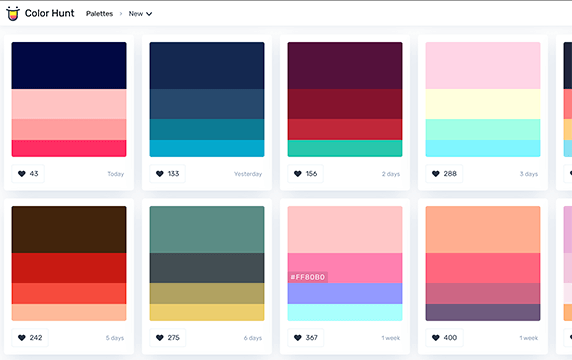Click the Color Hunt title text
The image size is (572, 360).
(x=49, y=13)
